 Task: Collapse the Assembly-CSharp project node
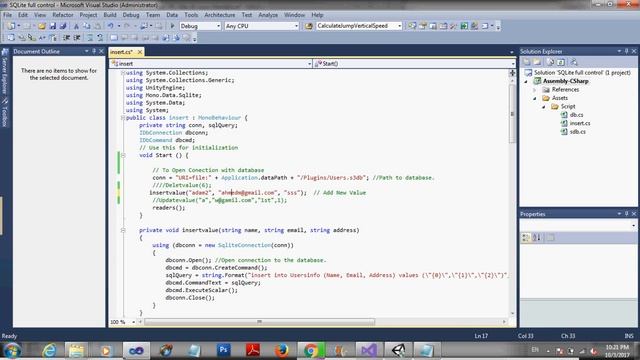[526, 81]
